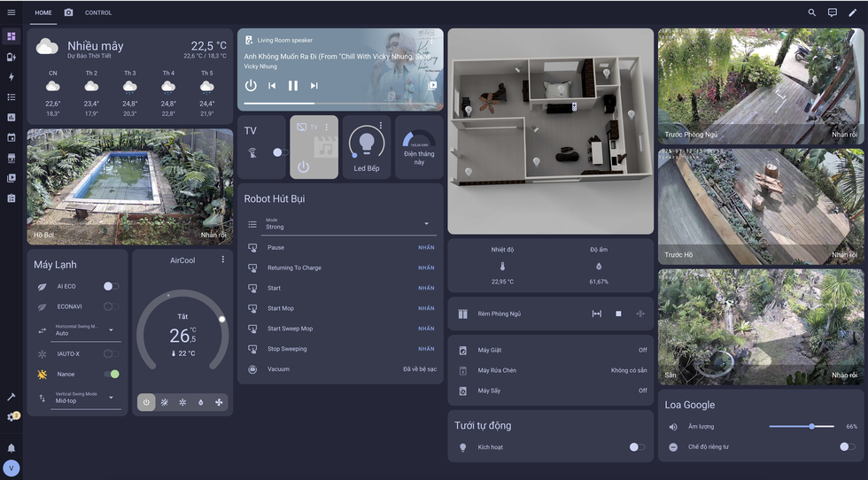Image resolution: width=868 pixels, height=480 pixels.
Task: Disable the Nanoe switch
Action: (x=111, y=374)
